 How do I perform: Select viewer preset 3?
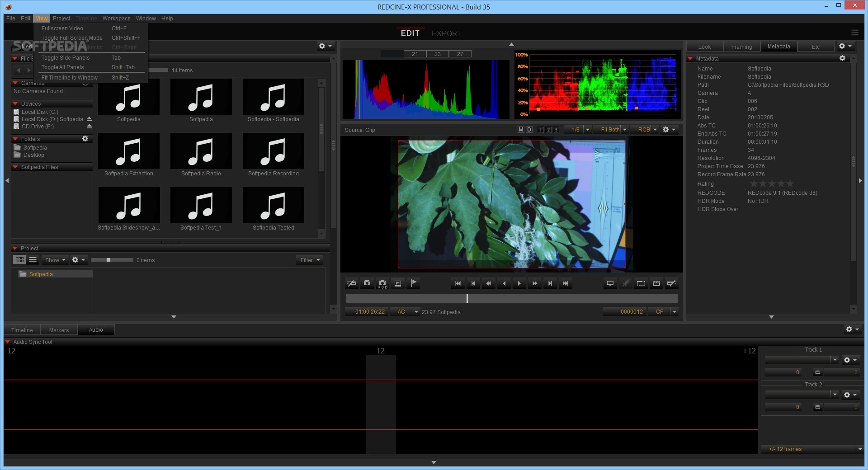[556, 130]
